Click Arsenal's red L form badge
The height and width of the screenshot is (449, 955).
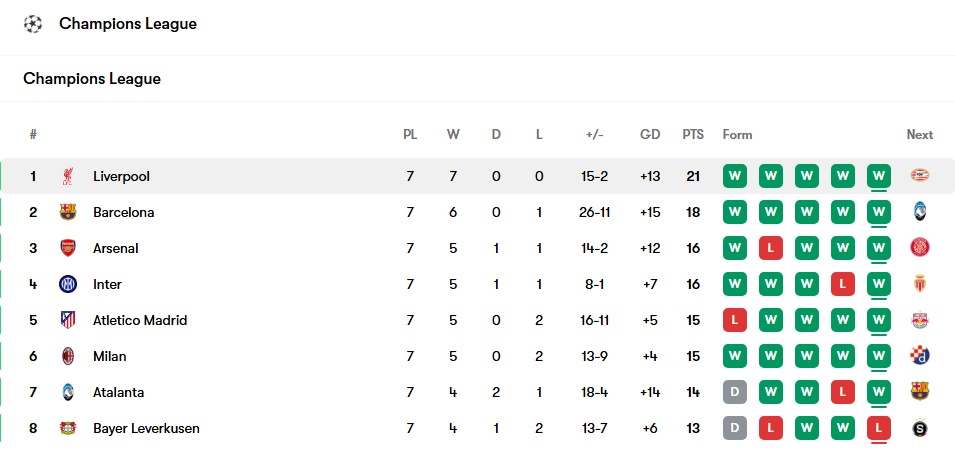click(x=770, y=248)
